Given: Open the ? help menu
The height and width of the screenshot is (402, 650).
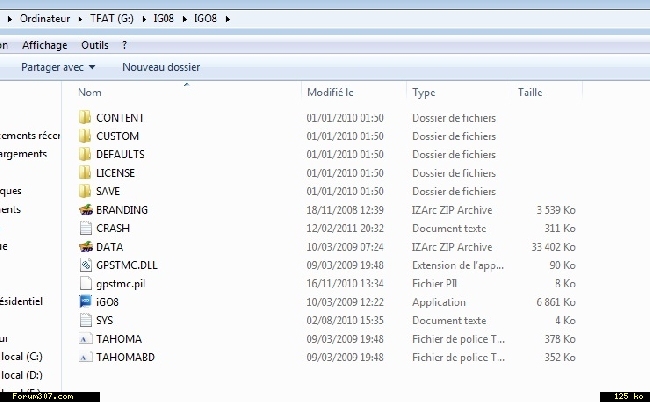Looking at the screenshot, I should coord(124,45).
